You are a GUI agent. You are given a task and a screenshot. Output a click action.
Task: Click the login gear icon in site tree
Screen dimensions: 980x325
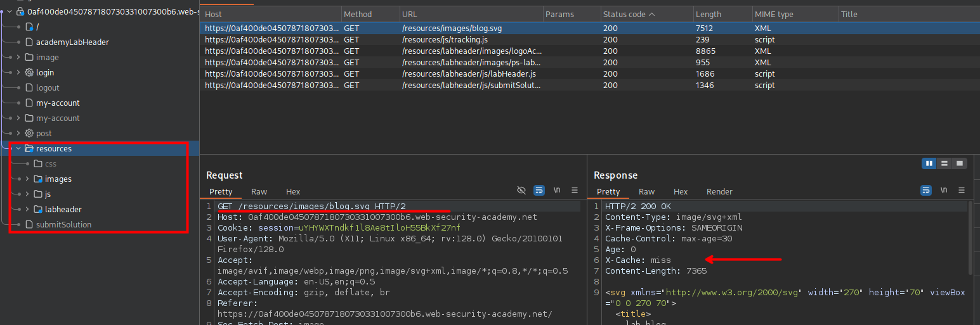click(x=29, y=72)
